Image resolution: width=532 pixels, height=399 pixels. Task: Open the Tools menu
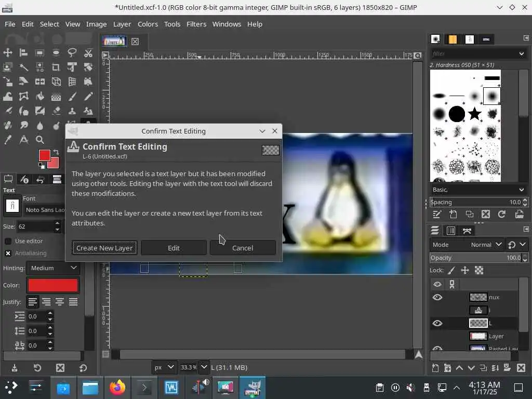(x=172, y=24)
